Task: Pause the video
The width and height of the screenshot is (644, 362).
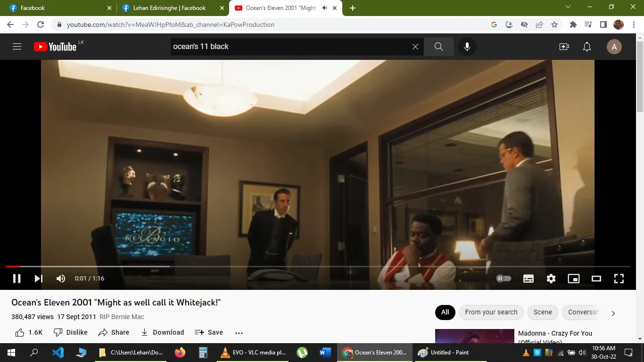Action: click(17, 279)
